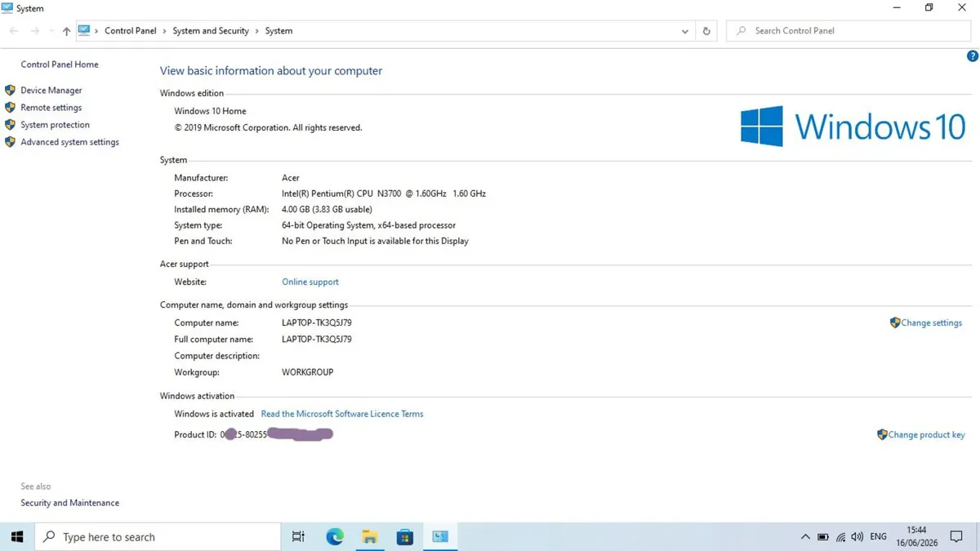Click the ENG language indicator
Viewport: 980px width, 551px height.
tap(879, 536)
